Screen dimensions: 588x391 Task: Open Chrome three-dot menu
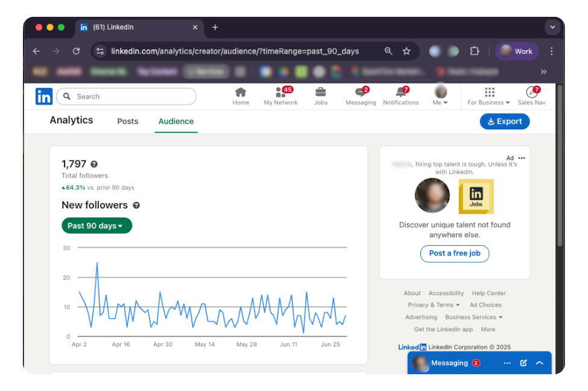click(x=551, y=51)
